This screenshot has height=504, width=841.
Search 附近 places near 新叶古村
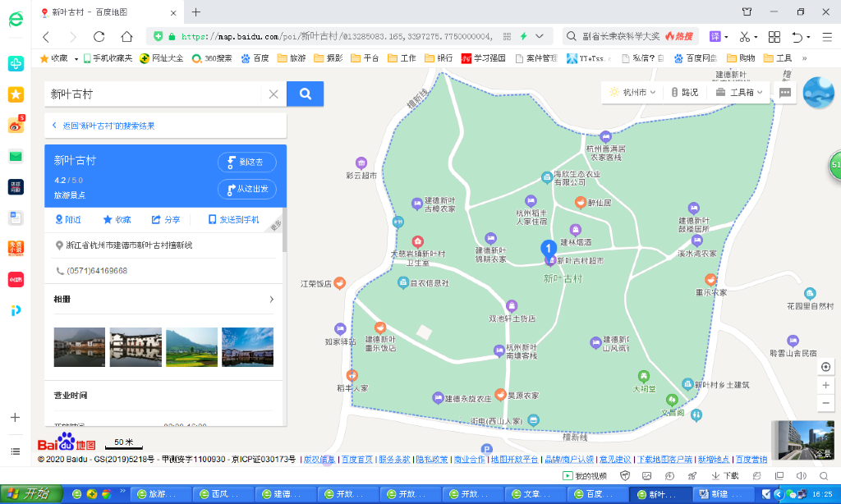tap(68, 219)
